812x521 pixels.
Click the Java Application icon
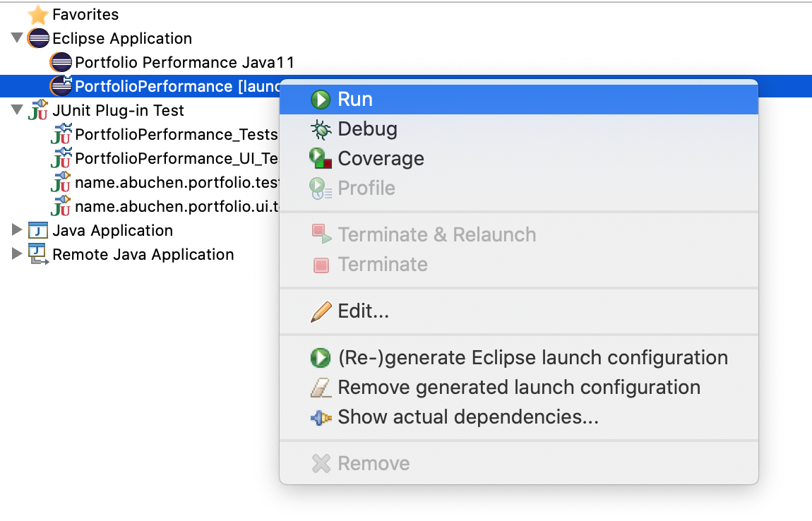point(37,230)
